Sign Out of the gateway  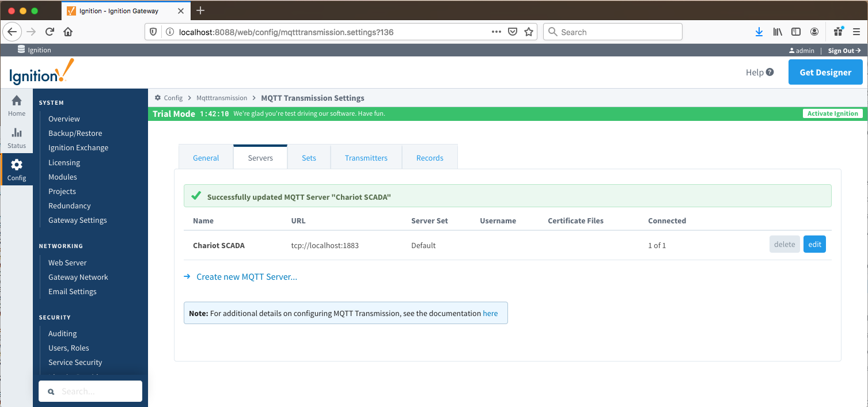click(x=844, y=51)
